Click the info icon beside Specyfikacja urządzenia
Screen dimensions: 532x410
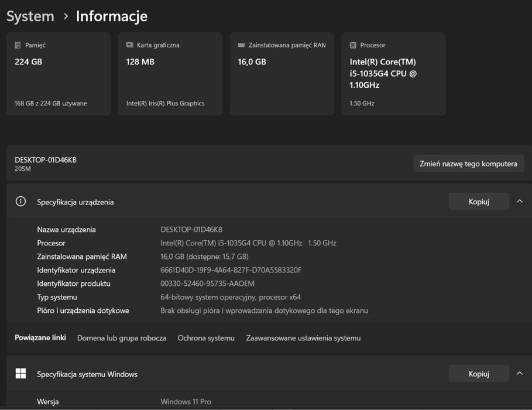20,201
